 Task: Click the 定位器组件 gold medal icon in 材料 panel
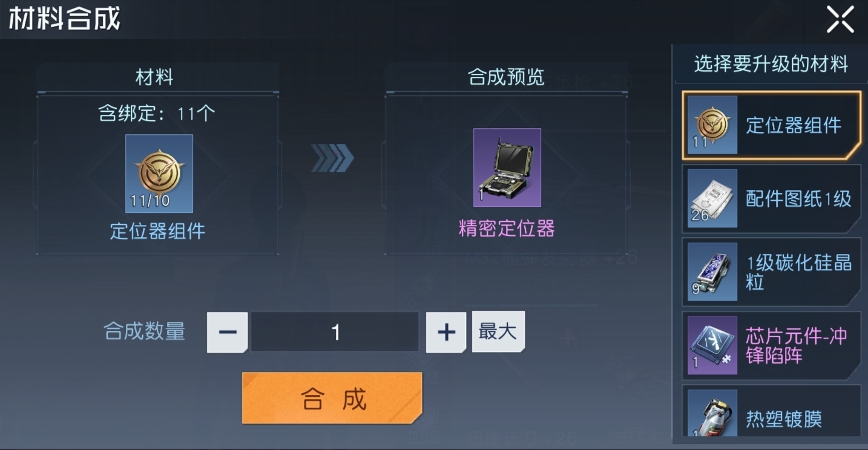(x=159, y=174)
